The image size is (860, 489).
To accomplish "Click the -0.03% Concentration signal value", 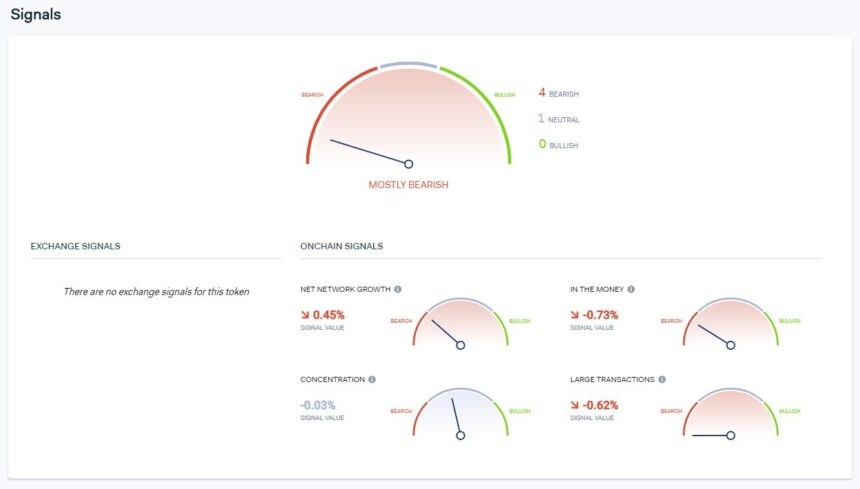I will click(x=318, y=405).
